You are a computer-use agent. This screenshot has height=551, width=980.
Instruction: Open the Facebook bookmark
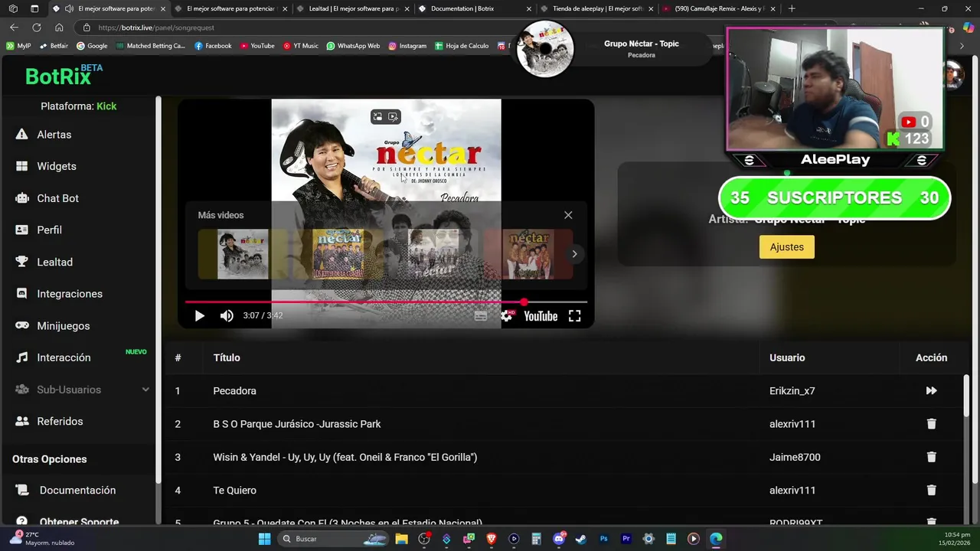tap(213, 46)
